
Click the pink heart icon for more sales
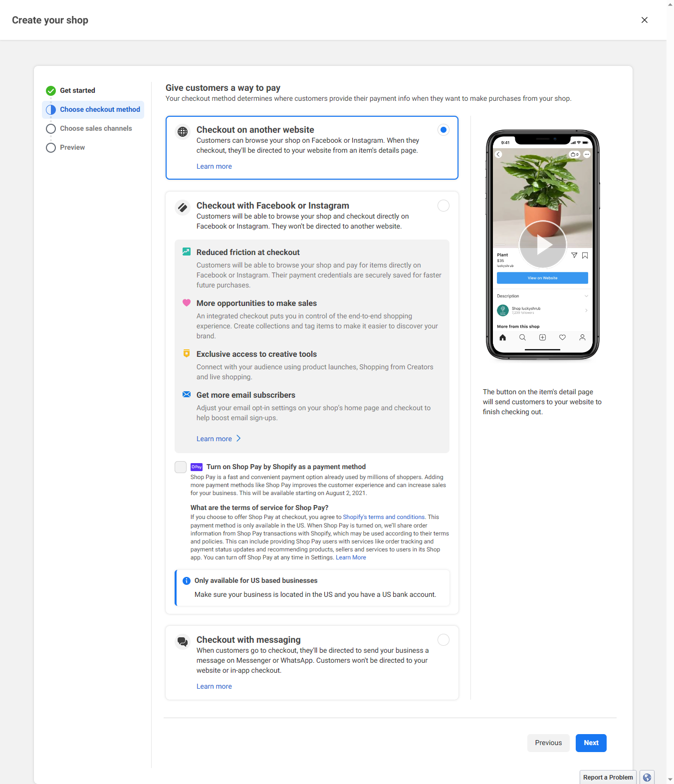(187, 302)
